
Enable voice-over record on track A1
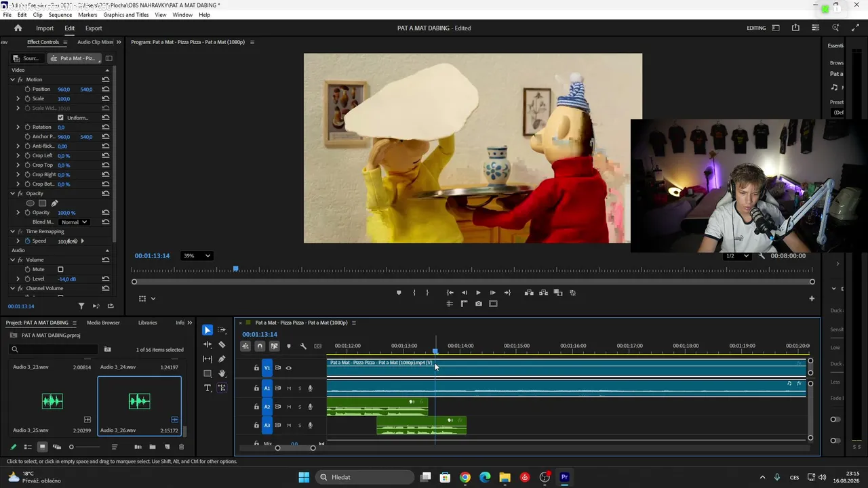click(x=311, y=388)
